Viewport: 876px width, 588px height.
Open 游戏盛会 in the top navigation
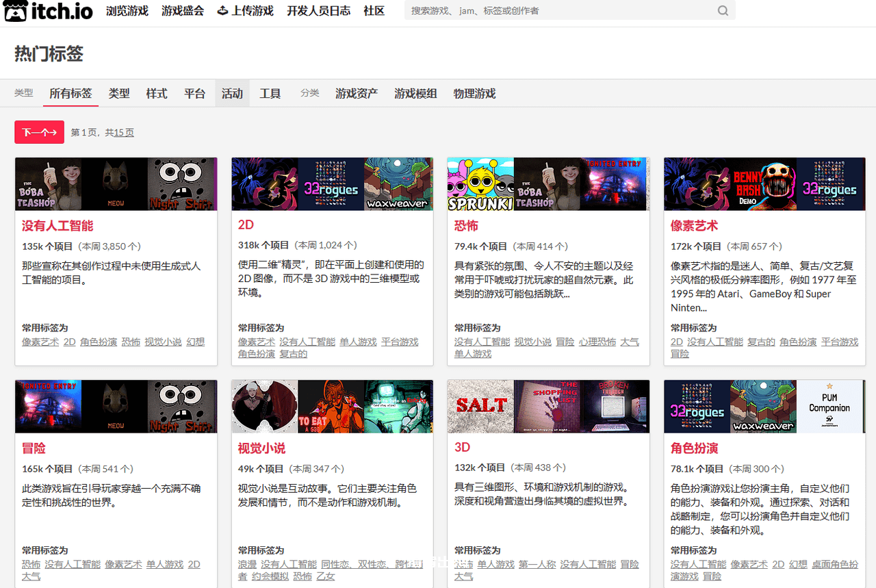(x=183, y=11)
